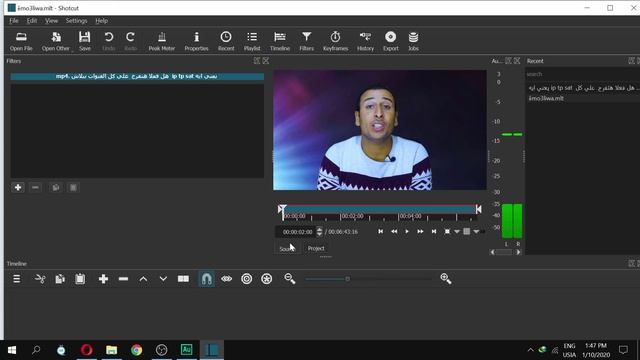The width and height of the screenshot is (640, 360).
Task: Open the Keyframes panel
Action: (x=336, y=41)
